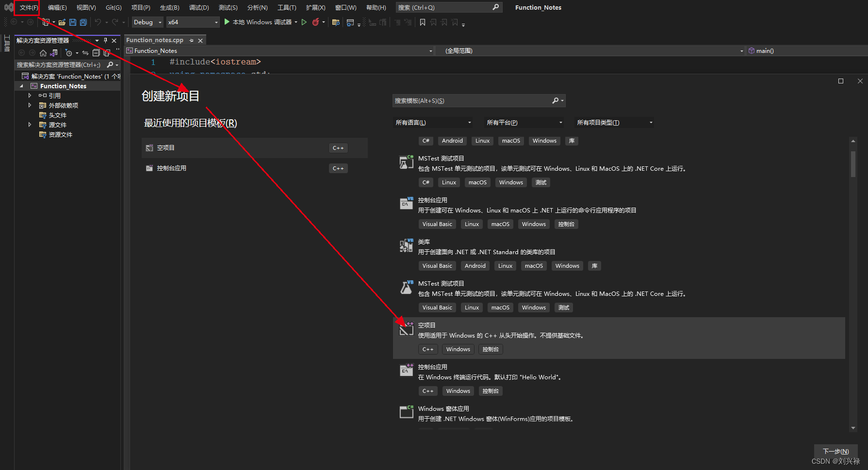This screenshot has width=868, height=470.
Task: Open the main() member dropdown
Action: [x=807, y=51]
